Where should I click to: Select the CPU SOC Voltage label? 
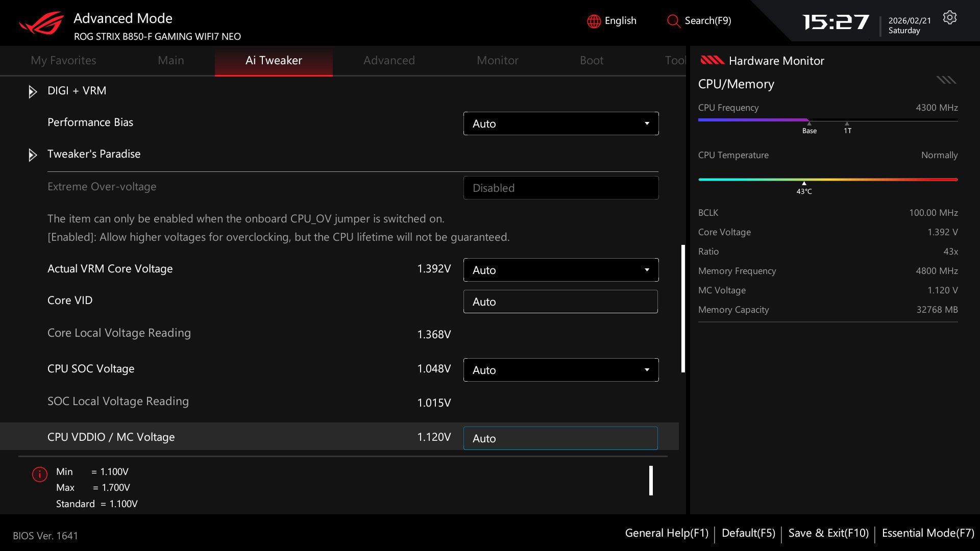coord(91,369)
